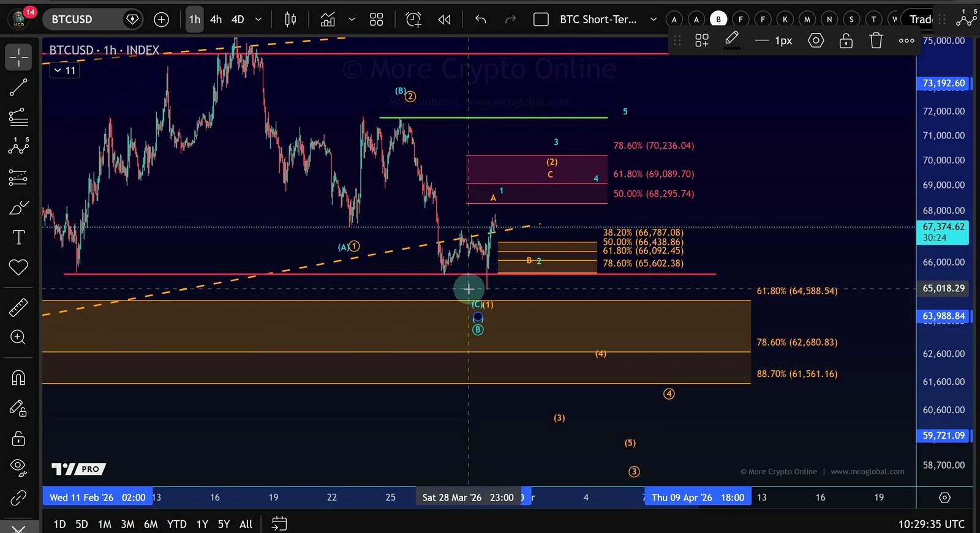Open the heart-shaped icons tool

click(18, 267)
